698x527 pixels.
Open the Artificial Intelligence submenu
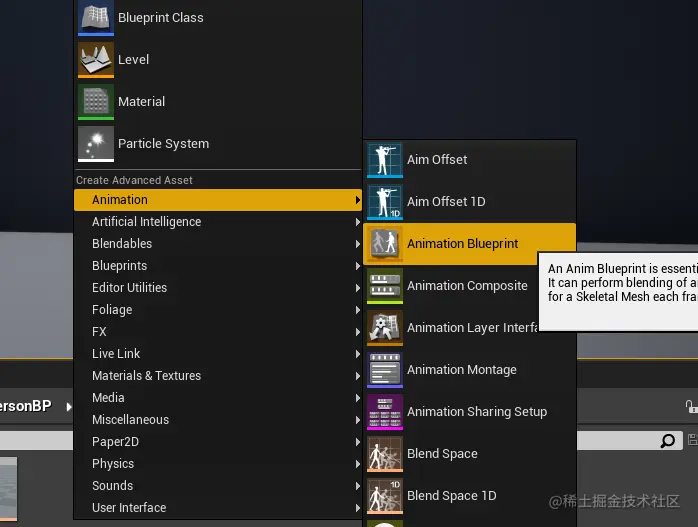point(218,222)
